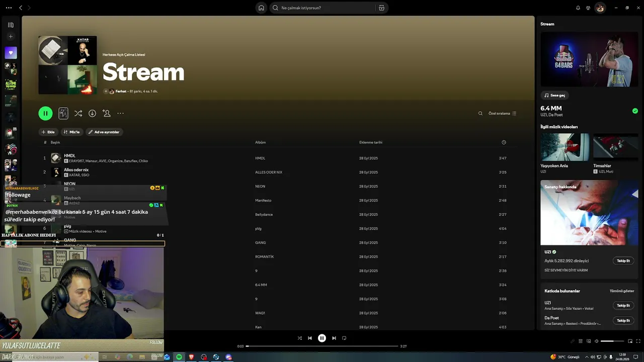This screenshot has width=644, height=362.
Task: Open the Stream playlist cover image
Action: 67,65
